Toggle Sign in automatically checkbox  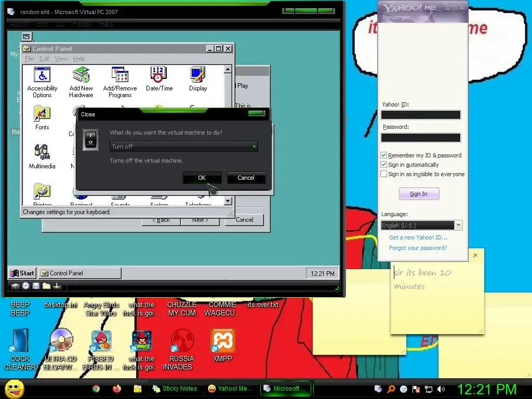coord(384,165)
